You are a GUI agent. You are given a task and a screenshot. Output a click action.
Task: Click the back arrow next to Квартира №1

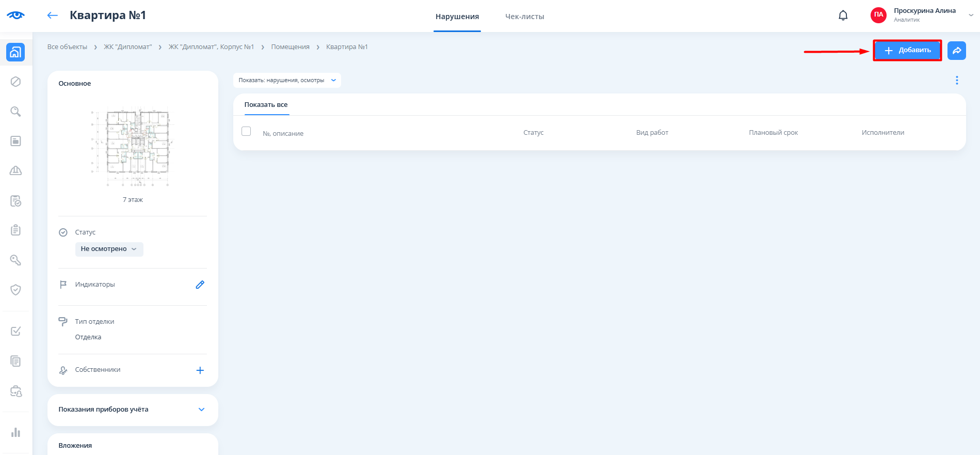[x=52, y=15]
